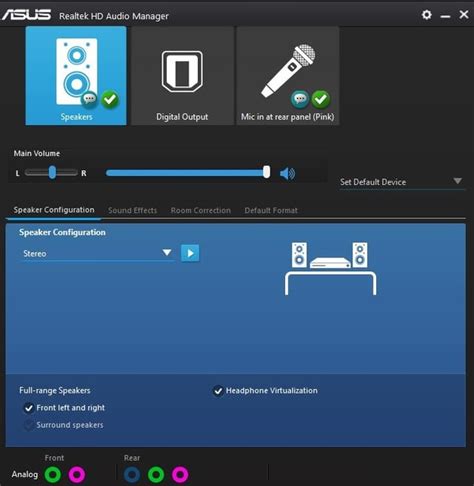Toggle the Surround speakers checkbox
The height and width of the screenshot is (486, 474).
coord(29,425)
